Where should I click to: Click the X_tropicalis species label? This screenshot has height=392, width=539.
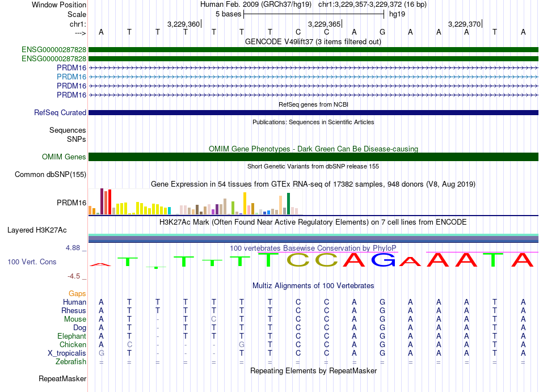[67, 353]
